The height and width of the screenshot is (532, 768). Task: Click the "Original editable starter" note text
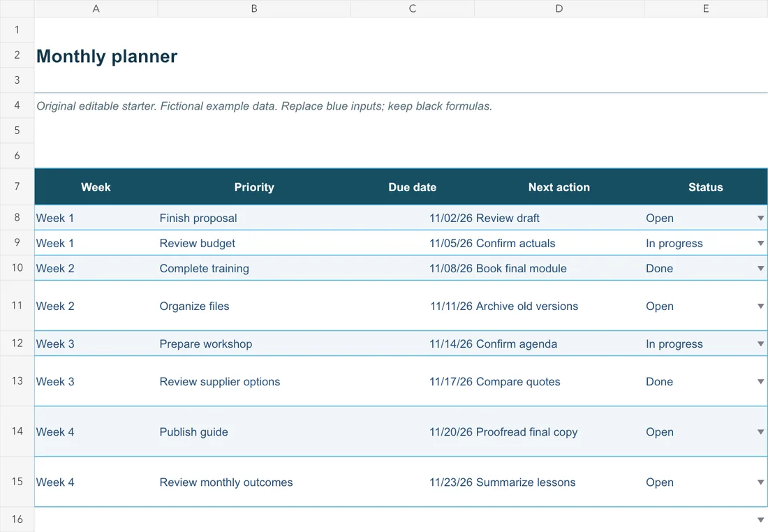pyautogui.click(x=264, y=106)
